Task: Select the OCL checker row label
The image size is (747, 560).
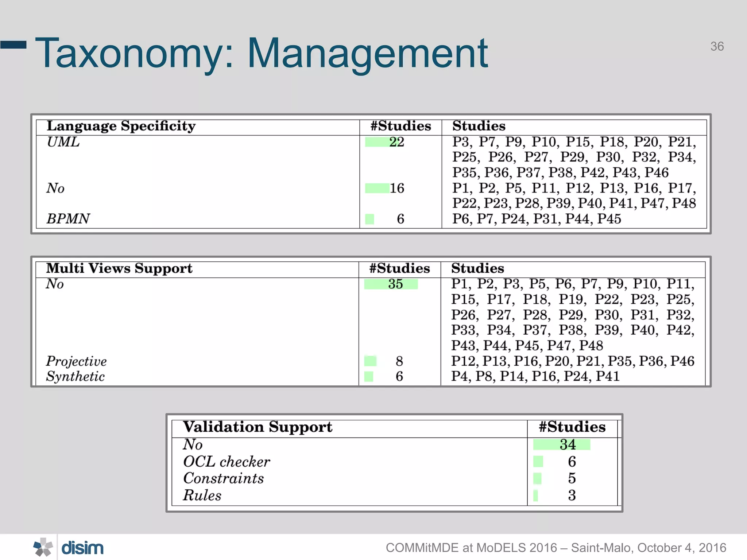Action: [226, 462]
